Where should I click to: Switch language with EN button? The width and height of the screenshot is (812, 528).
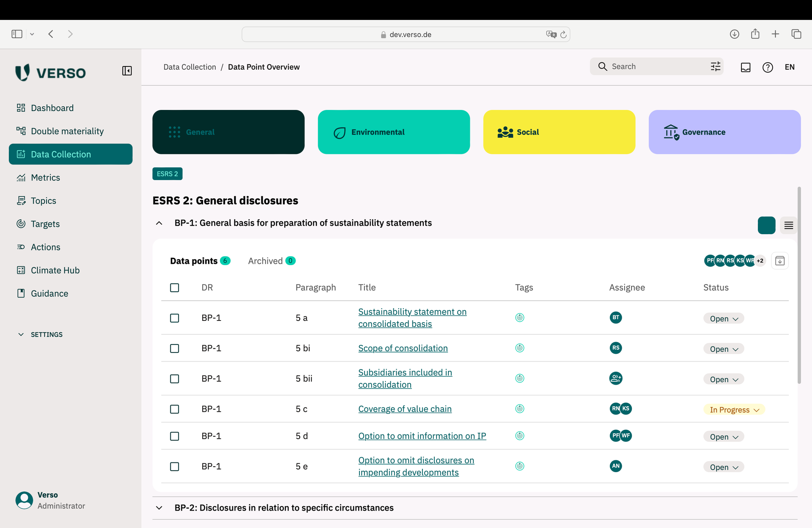pos(790,67)
